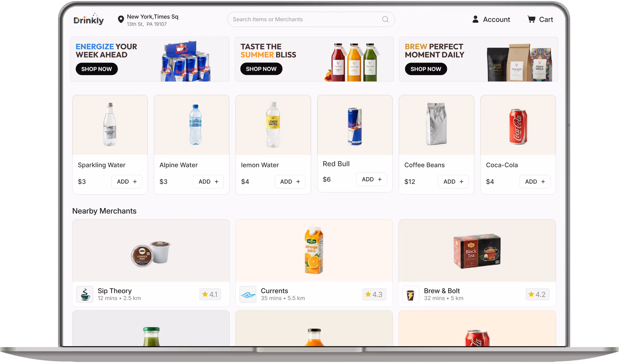Change delivery address New York, Times Sq
Image resolution: width=619 pixels, height=364 pixels.
153,17
